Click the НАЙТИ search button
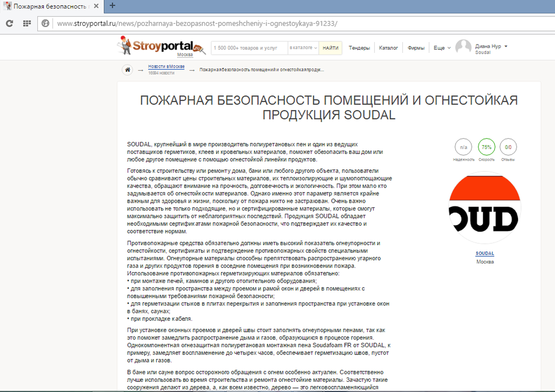The image size is (555, 392). coord(331,48)
